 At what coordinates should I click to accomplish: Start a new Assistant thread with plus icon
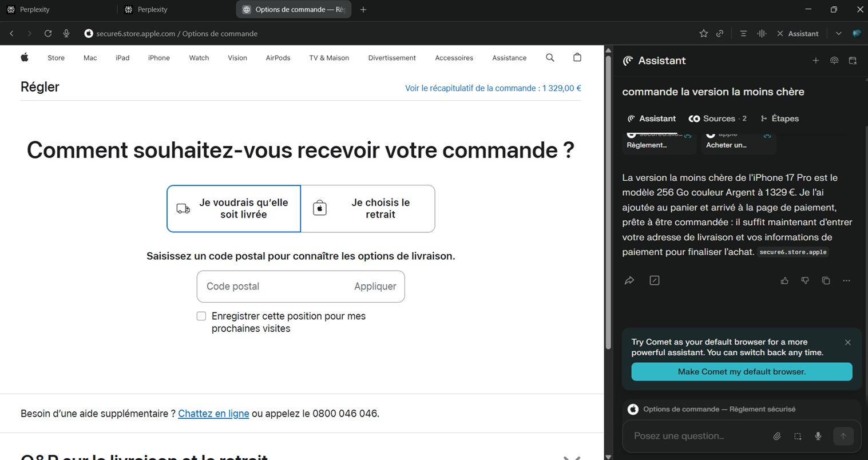pyautogui.click(x=816, y=61)
